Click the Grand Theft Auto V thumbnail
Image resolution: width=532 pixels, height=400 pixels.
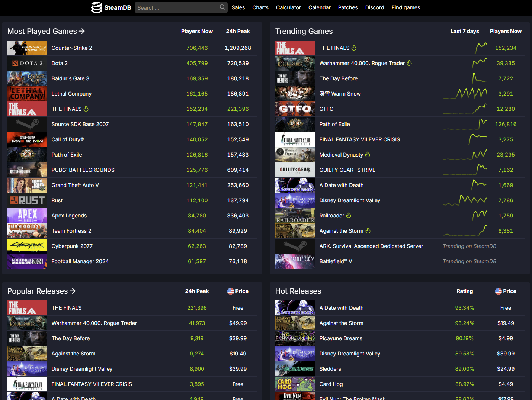[28, 185]
